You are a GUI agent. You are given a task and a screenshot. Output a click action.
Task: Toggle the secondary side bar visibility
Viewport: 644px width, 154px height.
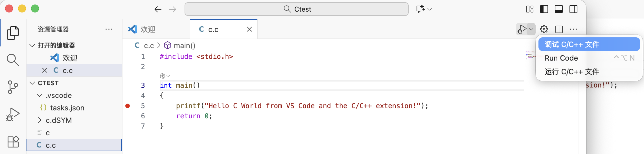(x=573, y=9)
